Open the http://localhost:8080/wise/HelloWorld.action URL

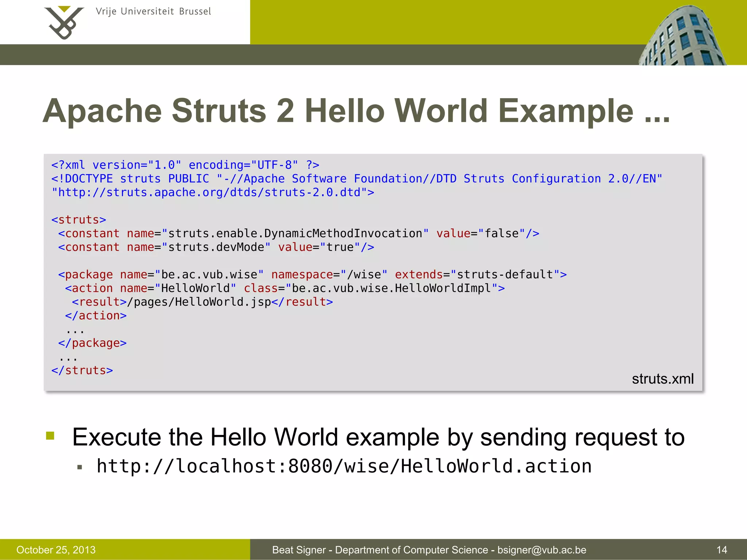coord(344,466)
